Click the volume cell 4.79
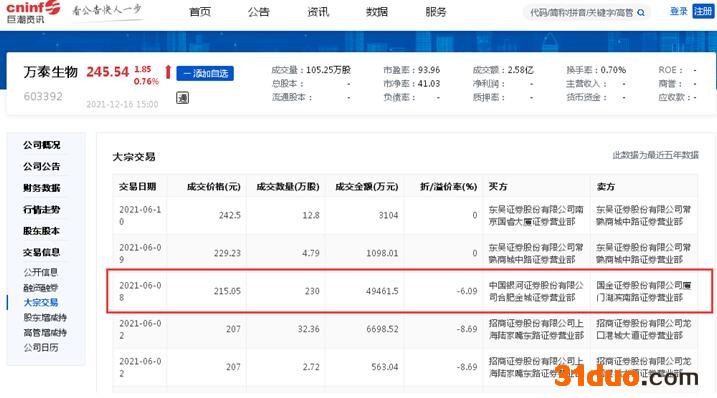 pyautogui.click(x=311, y=253)
